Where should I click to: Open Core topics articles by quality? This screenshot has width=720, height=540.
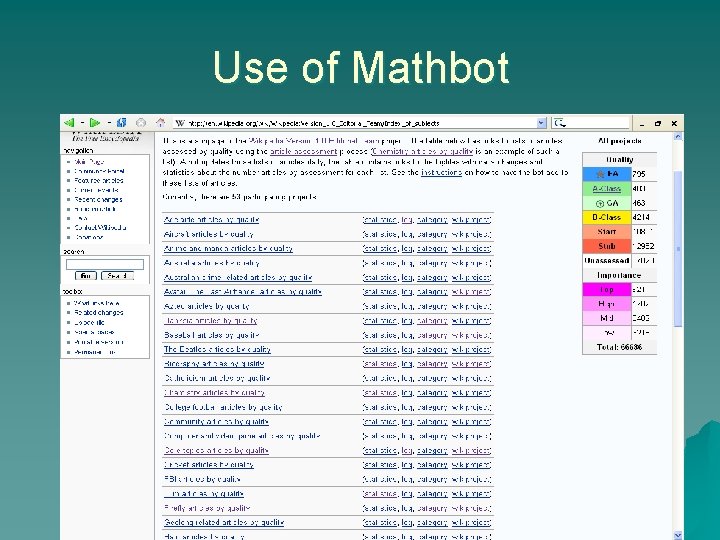[x=216, y=450]
